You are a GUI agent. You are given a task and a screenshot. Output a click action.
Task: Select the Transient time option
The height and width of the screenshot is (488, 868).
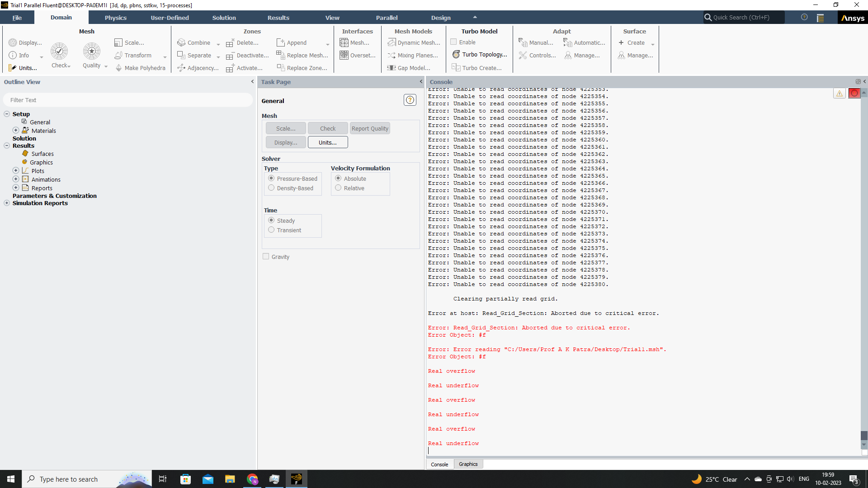[x=271, y=230]
